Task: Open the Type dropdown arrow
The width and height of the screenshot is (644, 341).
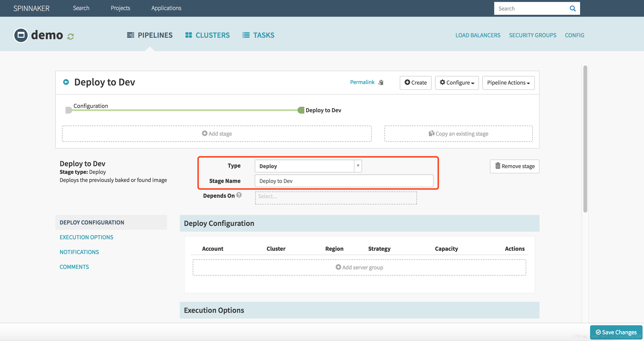Action: [x=358, y=166]
